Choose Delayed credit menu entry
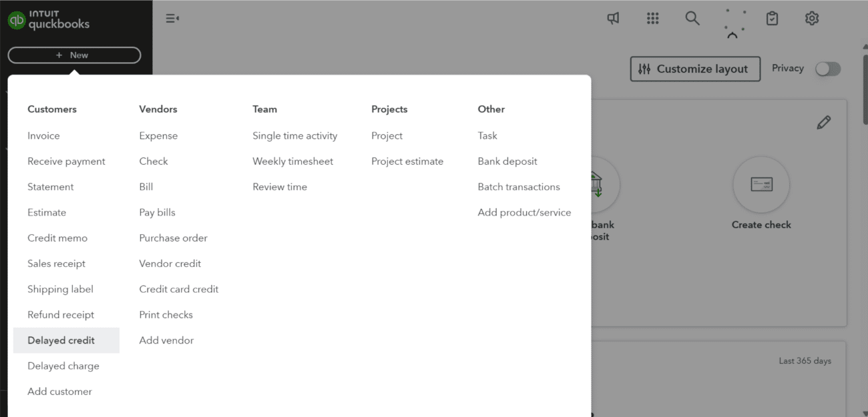The height and width of the screenshot is (417, 868). point(61,340)
